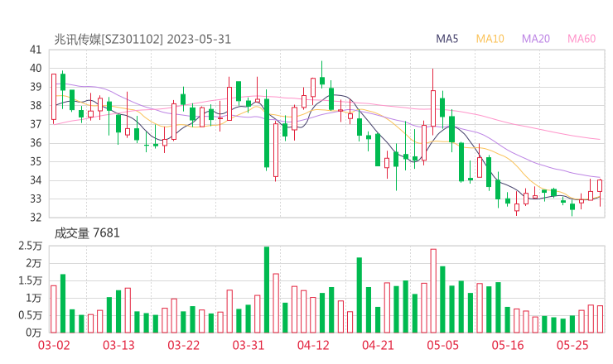Click the 2.5万 volume axis label

coord(30,246)
